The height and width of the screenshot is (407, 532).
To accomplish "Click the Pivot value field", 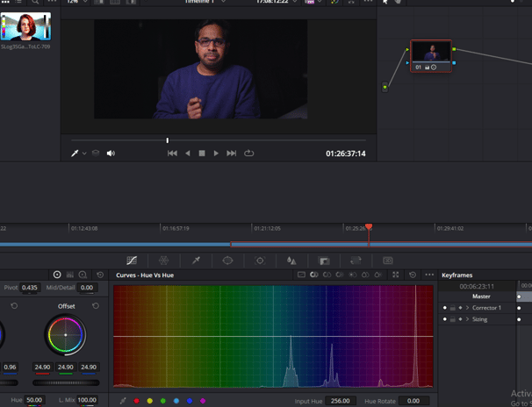I will tap(30, 288).
